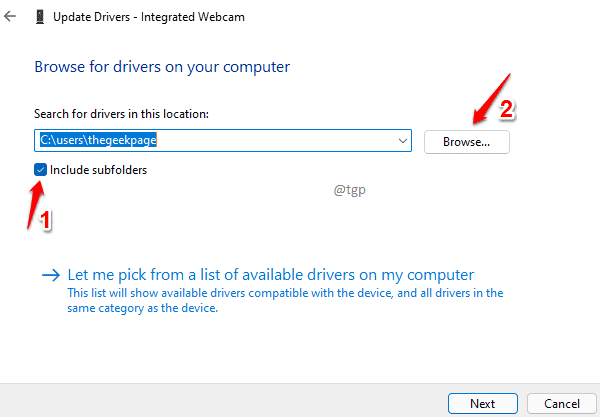Click the blue arrow beside Let me pick
Image resolution: width=600 pixels, height=417 pixels.
(51, 275)
